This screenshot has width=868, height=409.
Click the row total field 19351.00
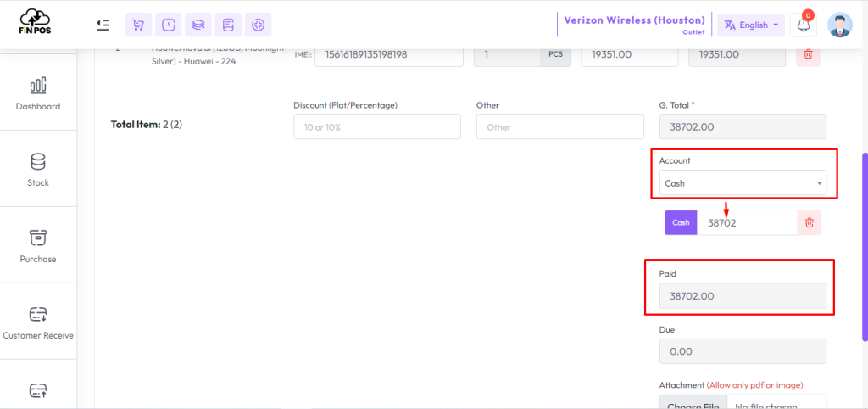(x=737, y=55)
